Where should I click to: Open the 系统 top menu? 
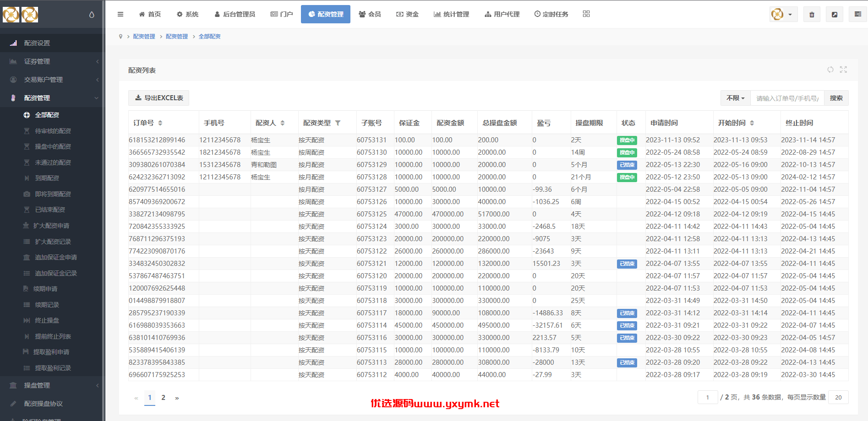tap(188, 14)
